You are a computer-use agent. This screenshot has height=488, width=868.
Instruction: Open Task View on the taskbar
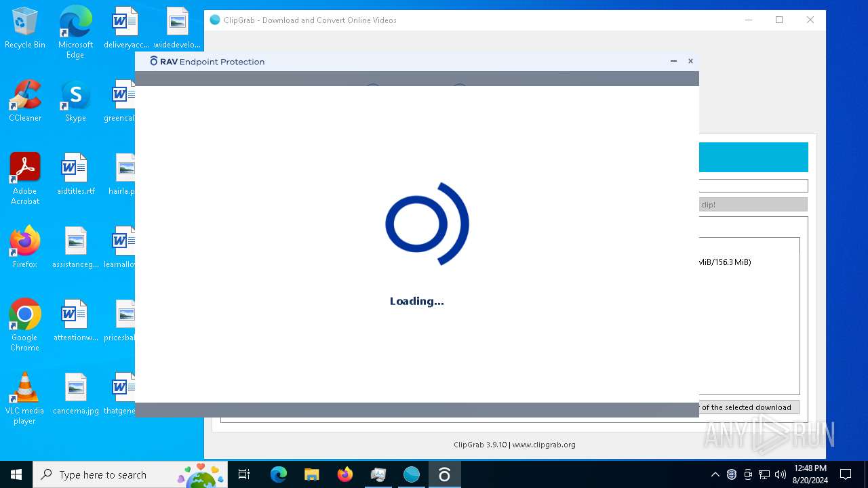click(244, 474)
